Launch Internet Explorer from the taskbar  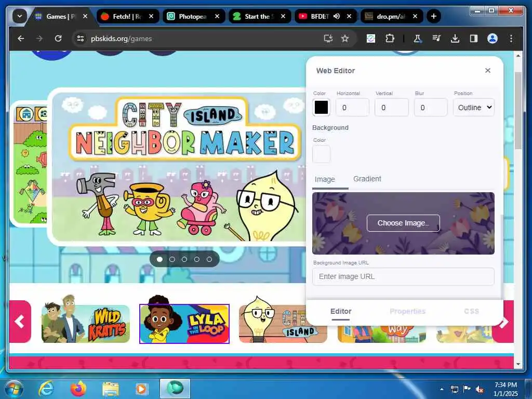46,389
